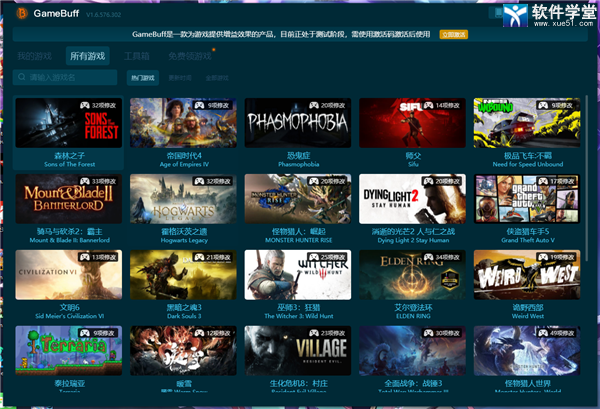This screenshot has height=409, width=600.
Task: Select the 热门游戏 filter
Action: pos(143,78)
